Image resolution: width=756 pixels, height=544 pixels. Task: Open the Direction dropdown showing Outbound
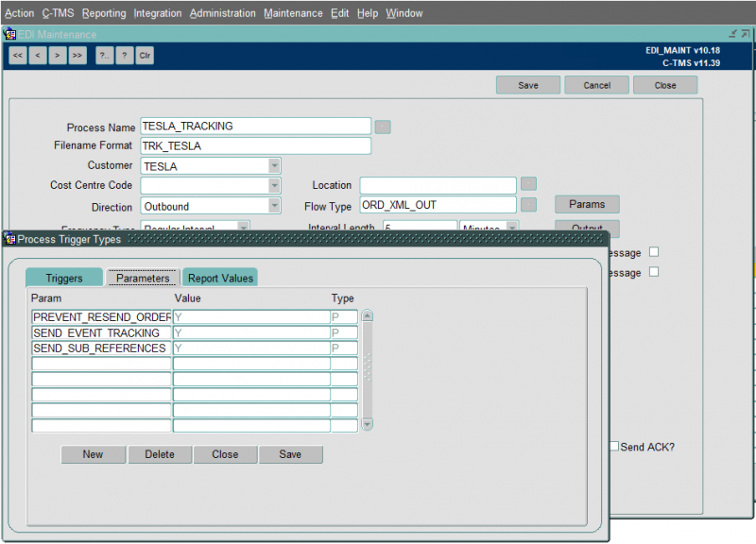tap(274, 206)
